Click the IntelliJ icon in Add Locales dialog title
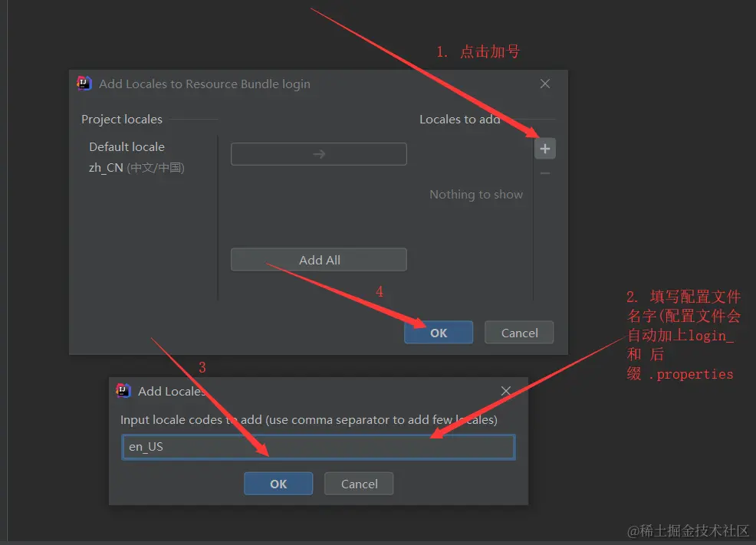The image size is (756, 545). (x=123, y=391)
